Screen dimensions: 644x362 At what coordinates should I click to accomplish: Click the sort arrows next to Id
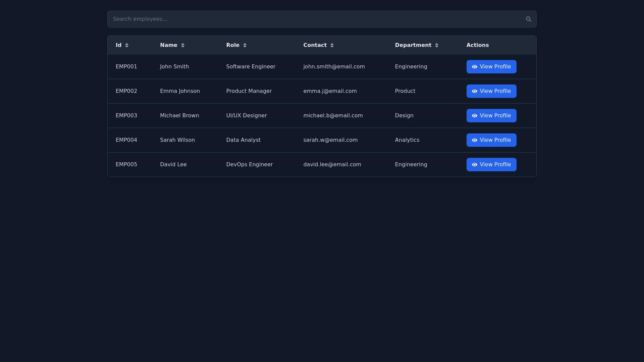coord(127,45)
